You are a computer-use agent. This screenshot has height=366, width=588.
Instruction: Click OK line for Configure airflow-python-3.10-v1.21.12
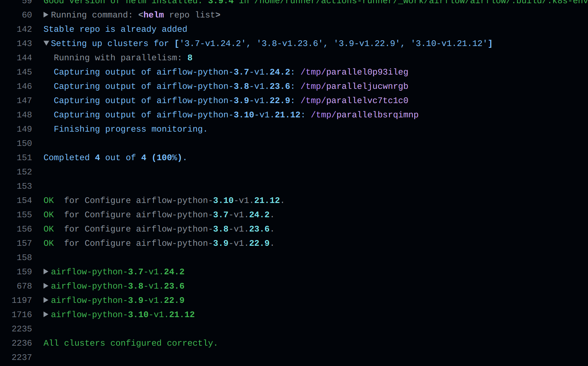164,200
